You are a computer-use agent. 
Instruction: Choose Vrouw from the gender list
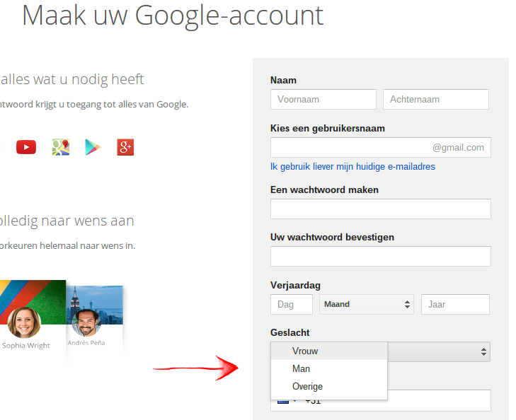click(x=329, y=351)
